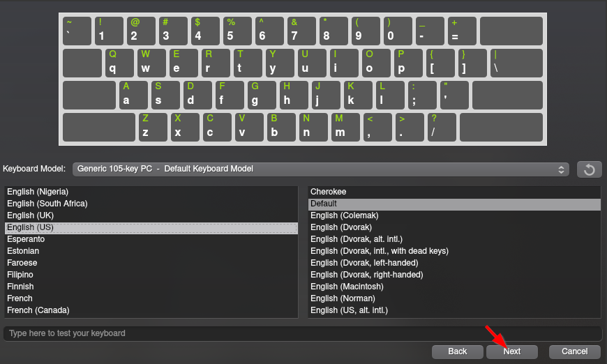Choose English (Dvorak, left-handed) variant
This screenshot has height=364, width=607.
454,263
